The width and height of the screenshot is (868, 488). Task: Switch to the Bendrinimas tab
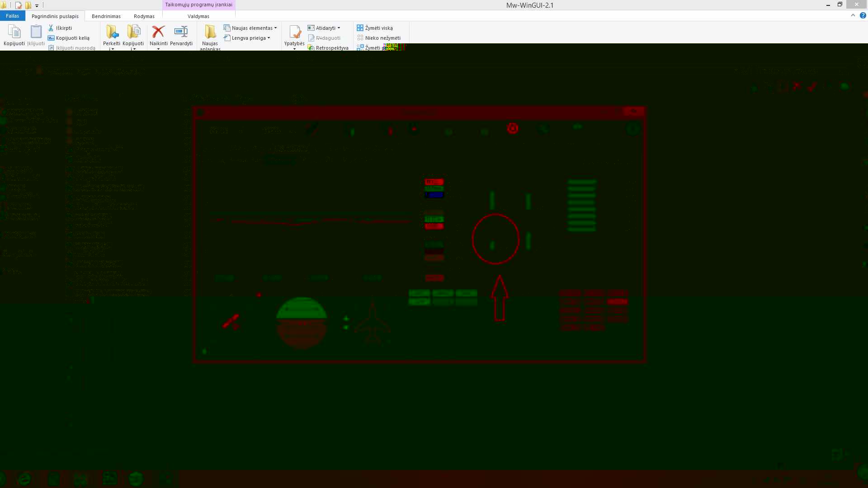click(106, 16)
